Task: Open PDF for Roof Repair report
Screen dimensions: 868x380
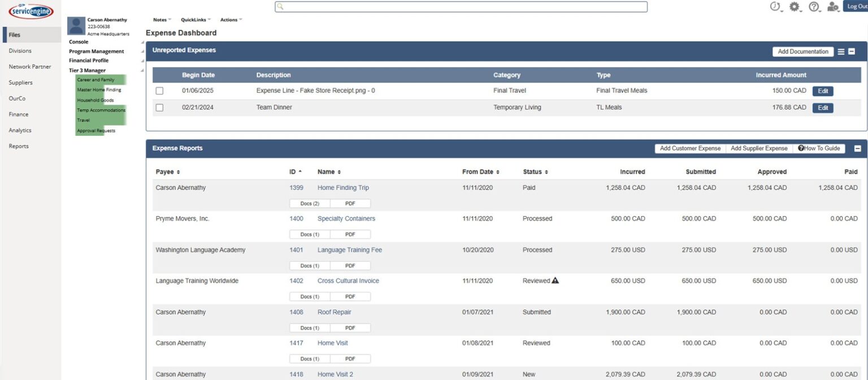Action: coord(350,328)
